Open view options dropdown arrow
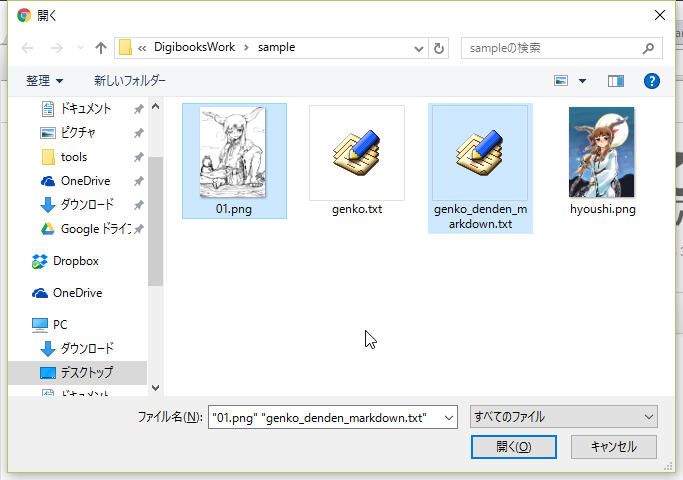This screenshot has height=480, width=683. [x=582, y=81]
